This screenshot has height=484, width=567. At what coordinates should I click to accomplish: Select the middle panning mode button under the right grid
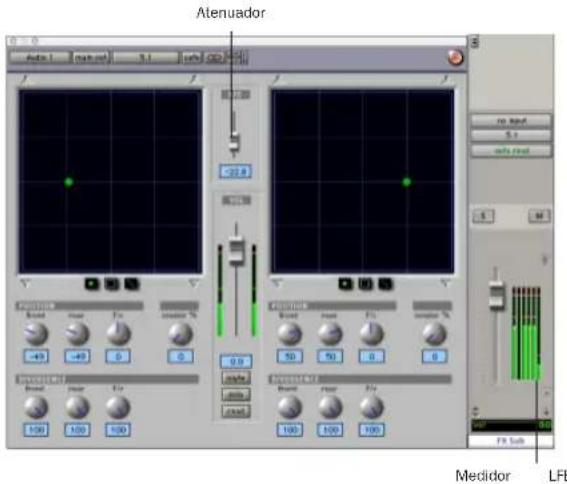click(x=365, y=284)
